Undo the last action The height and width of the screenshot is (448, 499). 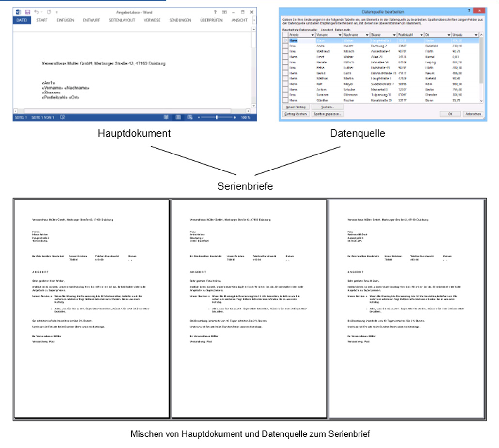(x=37, y=12)
